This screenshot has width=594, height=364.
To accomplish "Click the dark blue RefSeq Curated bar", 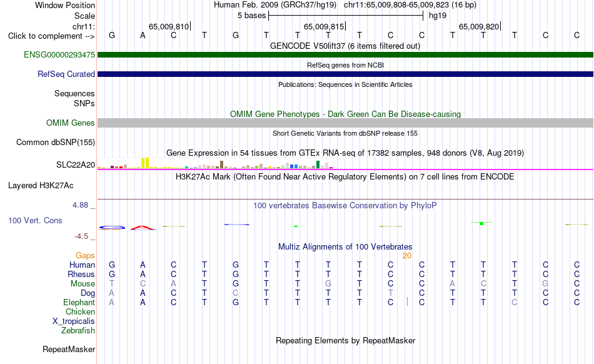I will [345, 74].
